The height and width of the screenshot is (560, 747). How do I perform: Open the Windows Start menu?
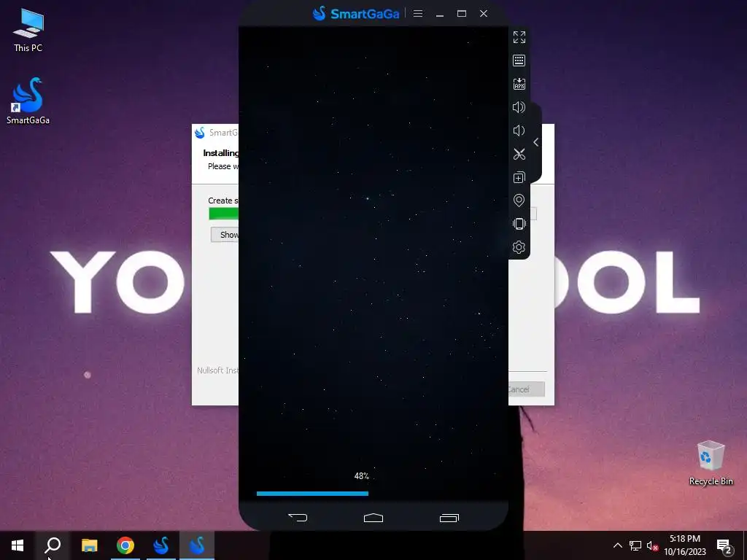18,545
